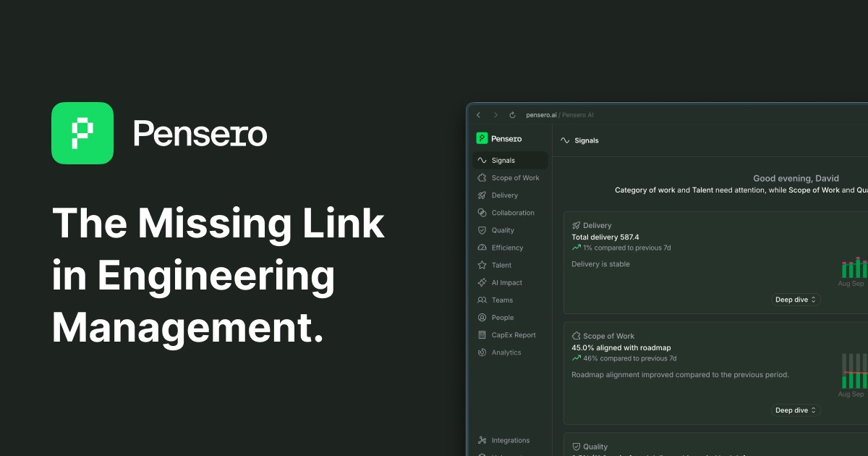This screenshot has height=456, width=868.
Task: Open AI Impact via sidebar sparkle icon
Action: coord(482,283)
